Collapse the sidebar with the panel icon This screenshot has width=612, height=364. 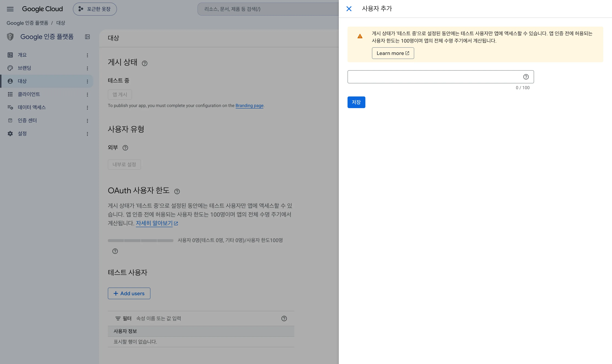point(87,37)
